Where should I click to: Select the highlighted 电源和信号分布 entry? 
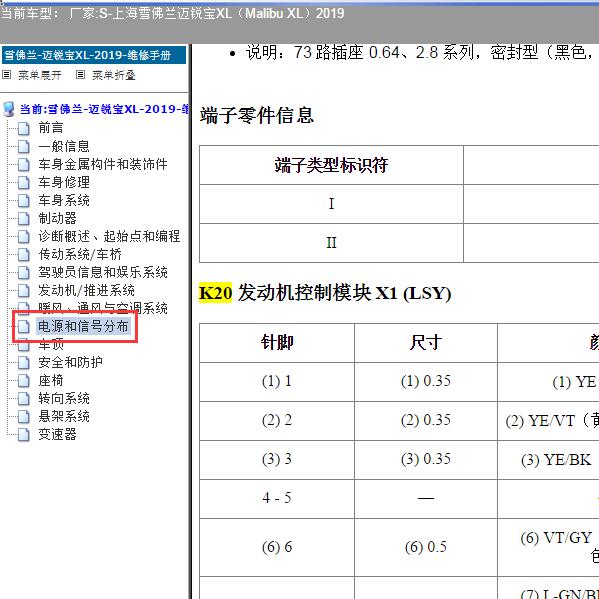[x=83, y=326]
